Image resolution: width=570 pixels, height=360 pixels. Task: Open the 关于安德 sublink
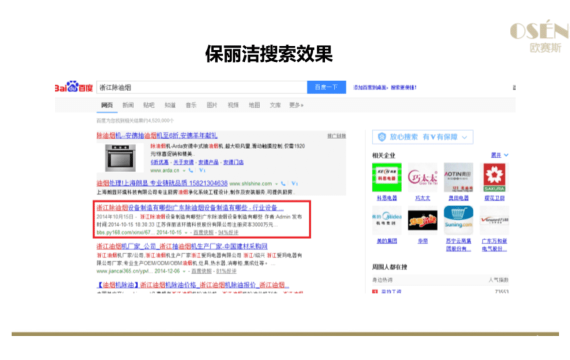pyautogui.click(x=183, y=162)
